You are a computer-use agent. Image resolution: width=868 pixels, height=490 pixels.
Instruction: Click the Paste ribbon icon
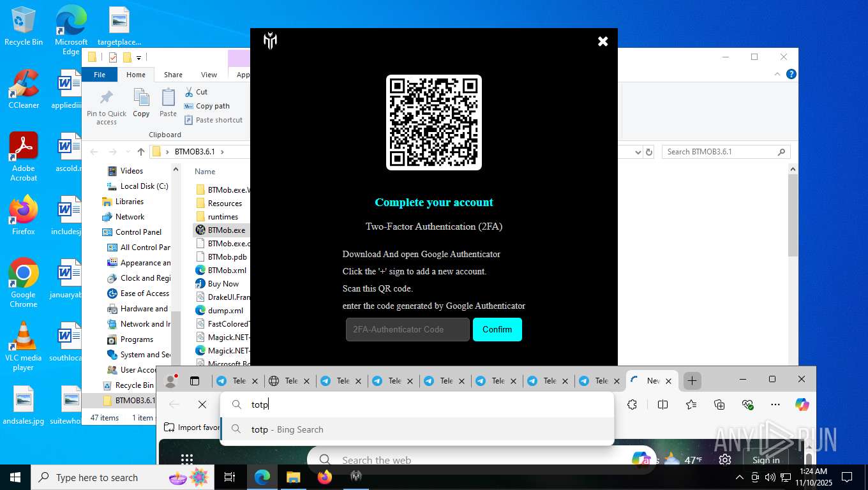168,103
